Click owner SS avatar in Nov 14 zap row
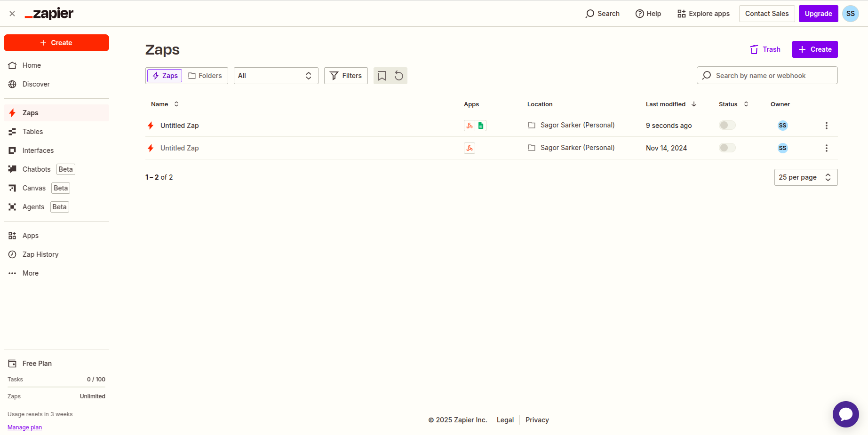This screenshot has width=868, height=435. 783,148
